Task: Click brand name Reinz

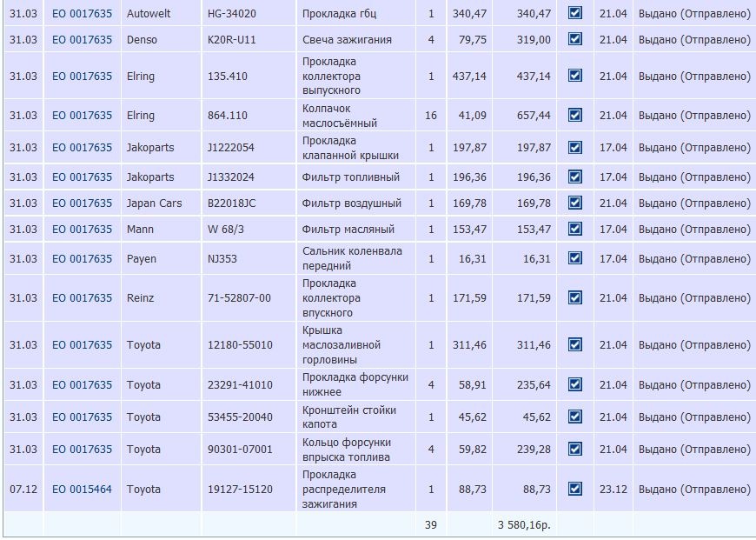Action: point(140,297)
